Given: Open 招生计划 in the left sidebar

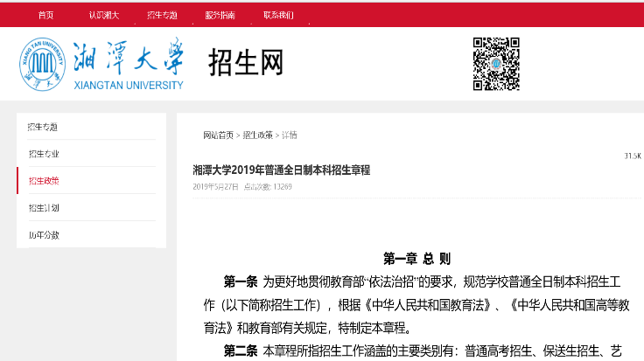Looking at the screenshot, I should pyautogui.click(x=43, y=208).
